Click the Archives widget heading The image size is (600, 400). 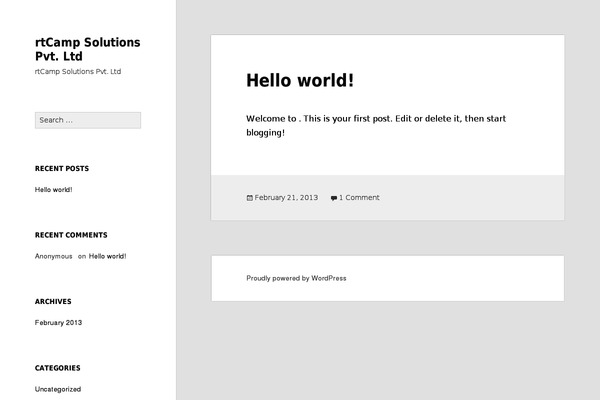coord(53,301)
